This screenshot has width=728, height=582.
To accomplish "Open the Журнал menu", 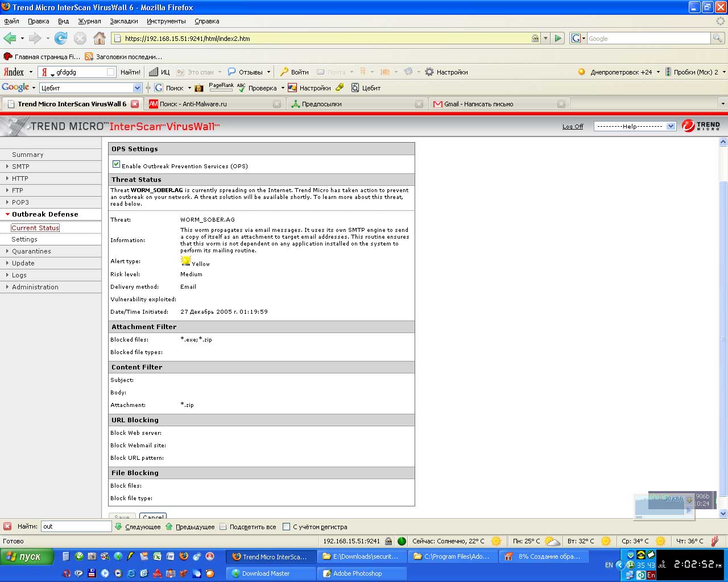I will click(x=89, y=21).
